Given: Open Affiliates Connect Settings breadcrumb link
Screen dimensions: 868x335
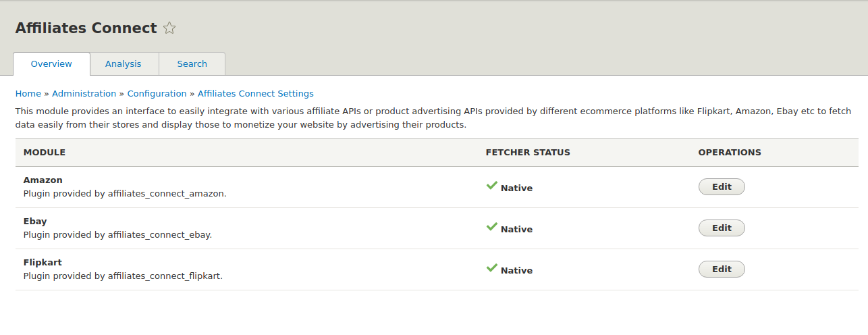Looking at the screenshot, I should (x=255, y=94).
